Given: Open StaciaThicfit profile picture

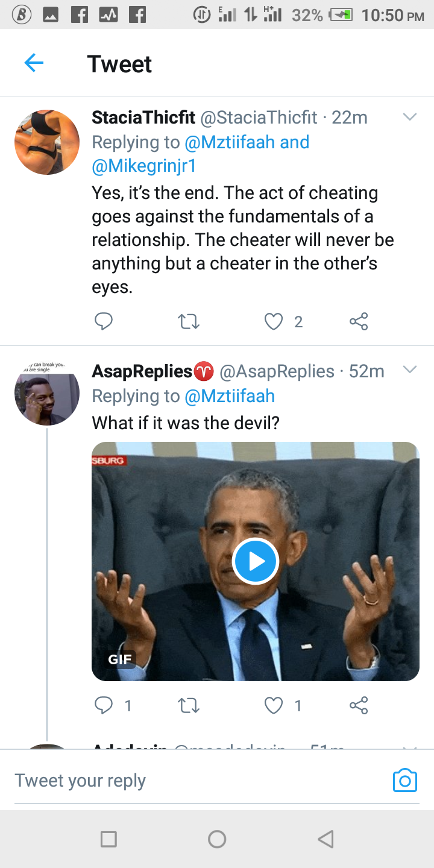Looking at the screenshot, I should click(47, 142).
